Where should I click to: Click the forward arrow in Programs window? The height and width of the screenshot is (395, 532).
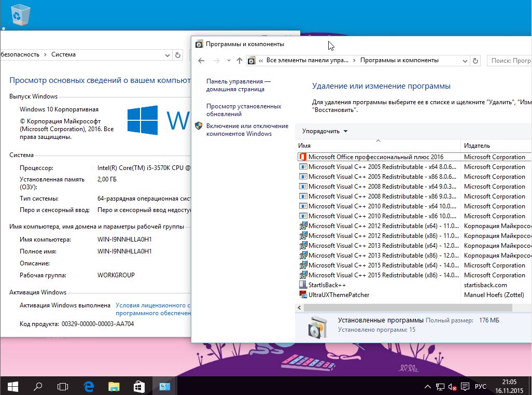coord(216,61)
